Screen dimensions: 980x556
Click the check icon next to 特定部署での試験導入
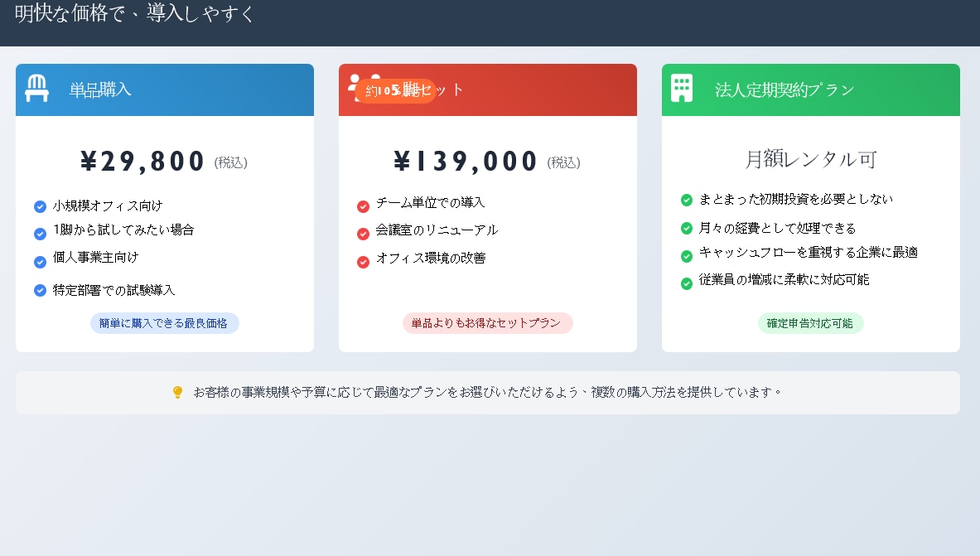point(40,290)
